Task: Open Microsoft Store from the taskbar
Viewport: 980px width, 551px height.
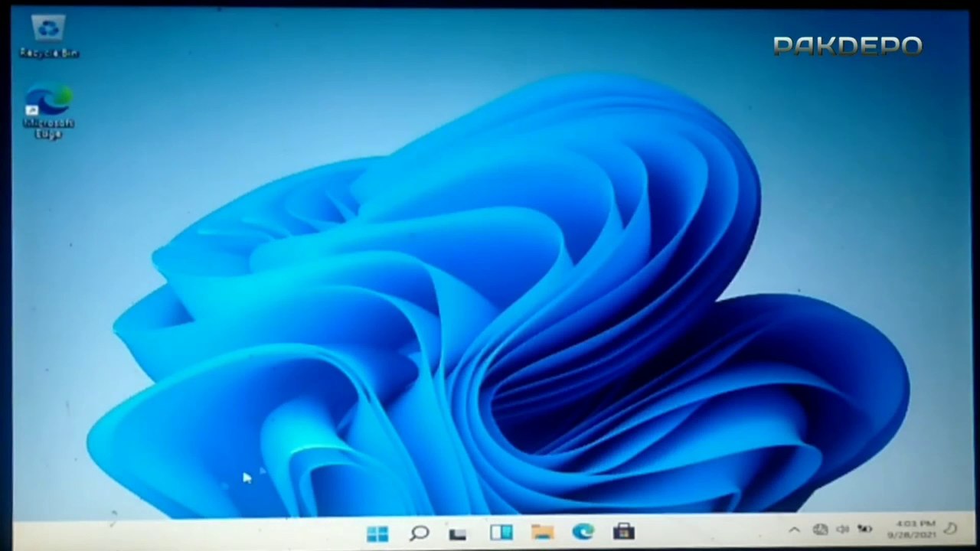Action: 624,532
